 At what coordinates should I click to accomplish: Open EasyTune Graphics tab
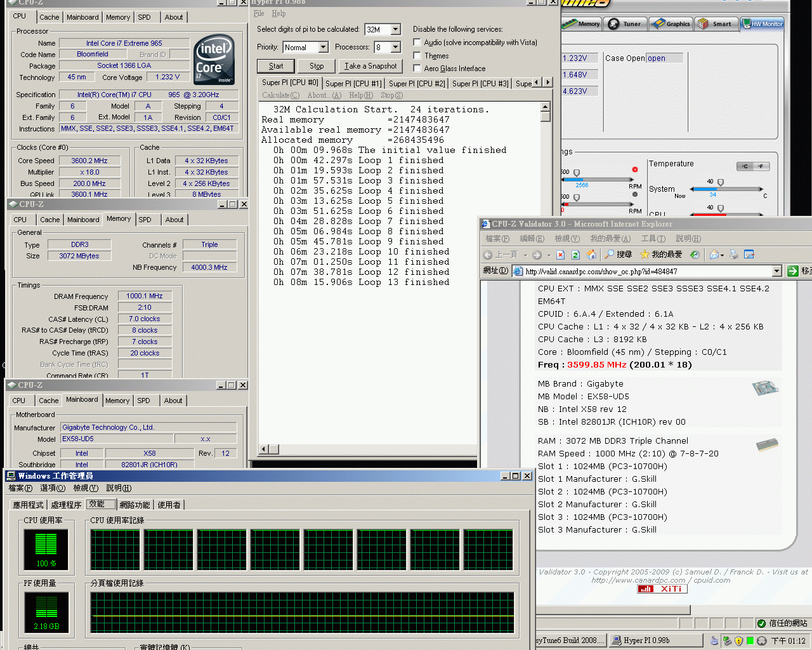(x=671, y=24)
